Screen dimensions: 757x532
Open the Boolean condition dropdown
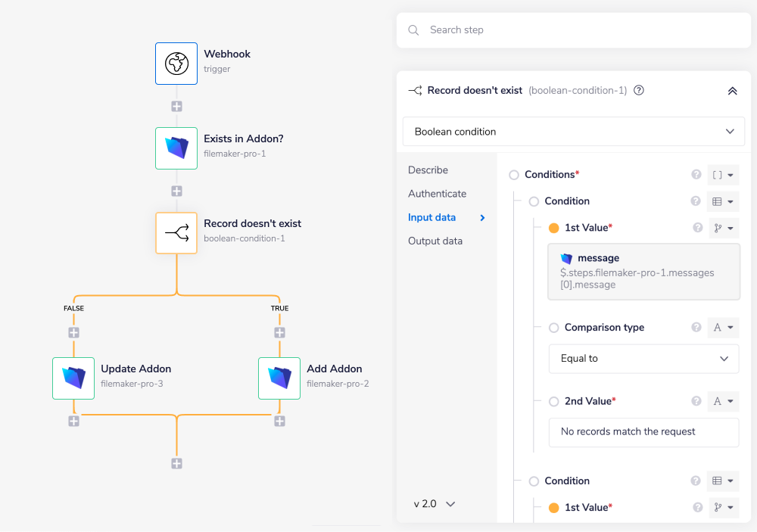[x=573, y=132]
